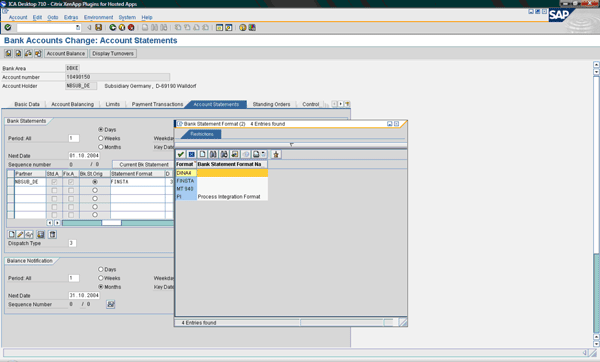Image resolution: width=600 pixels, height=362 pixels.
Task: Click the Customize Local Layout icon
Action: click(x=252, y=28)
